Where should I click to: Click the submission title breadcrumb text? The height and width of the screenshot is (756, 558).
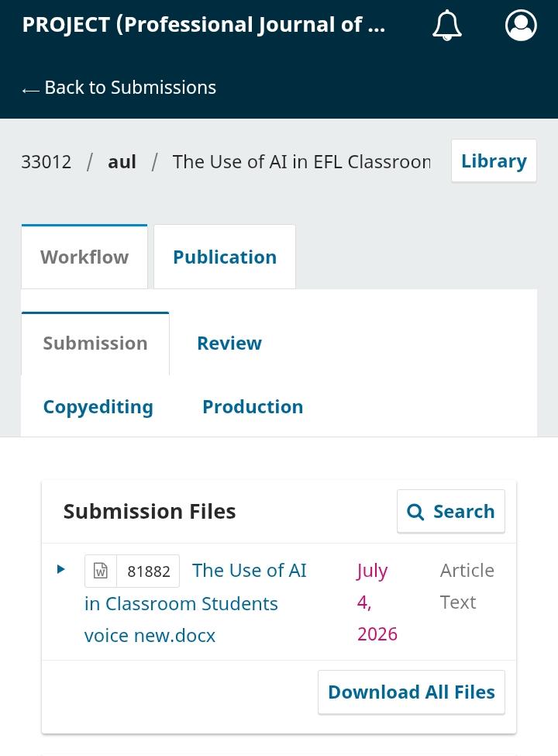(301, 162)
